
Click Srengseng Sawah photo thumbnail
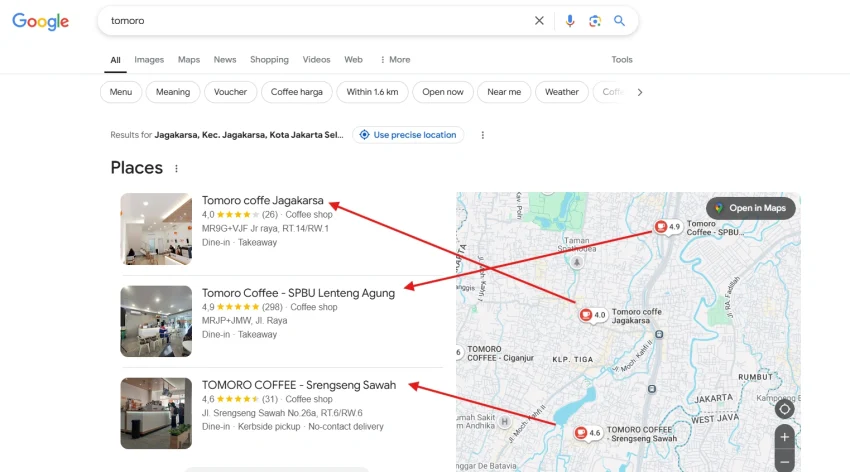(156, 413)
